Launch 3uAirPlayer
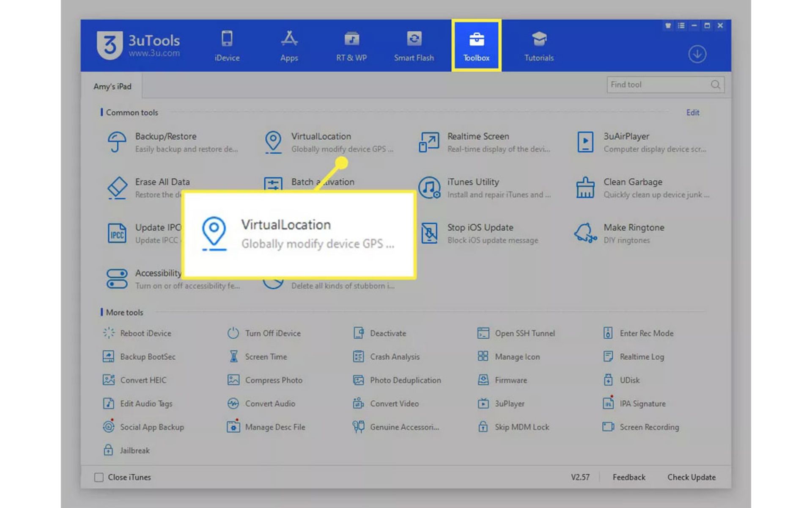Screen dimensions: 812x508 coord(642,142)
